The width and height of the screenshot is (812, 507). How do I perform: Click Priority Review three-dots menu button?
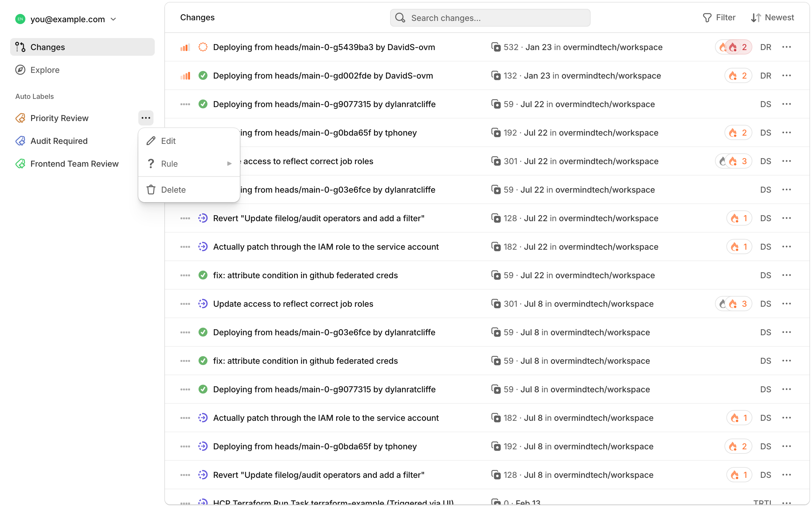[146, 118]
